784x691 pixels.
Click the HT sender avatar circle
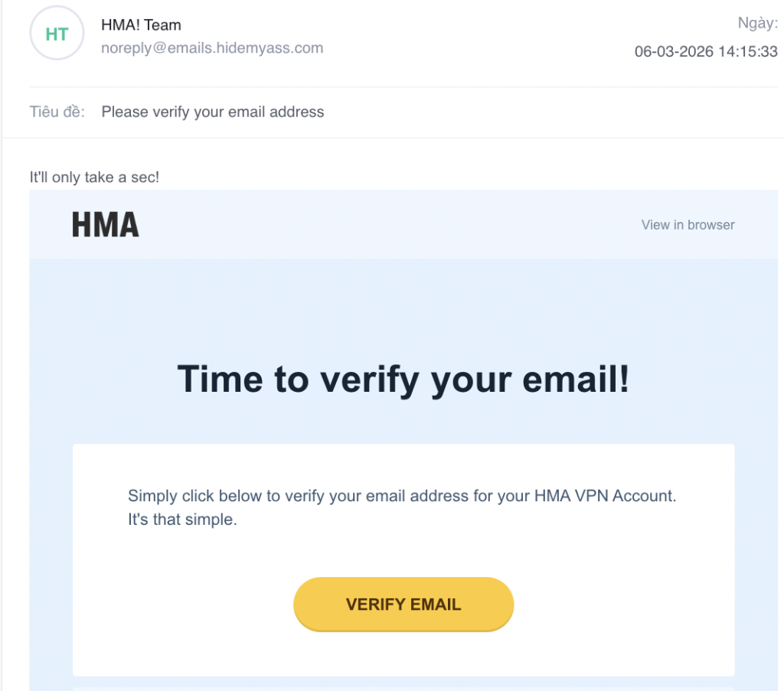tap(57, 34)
